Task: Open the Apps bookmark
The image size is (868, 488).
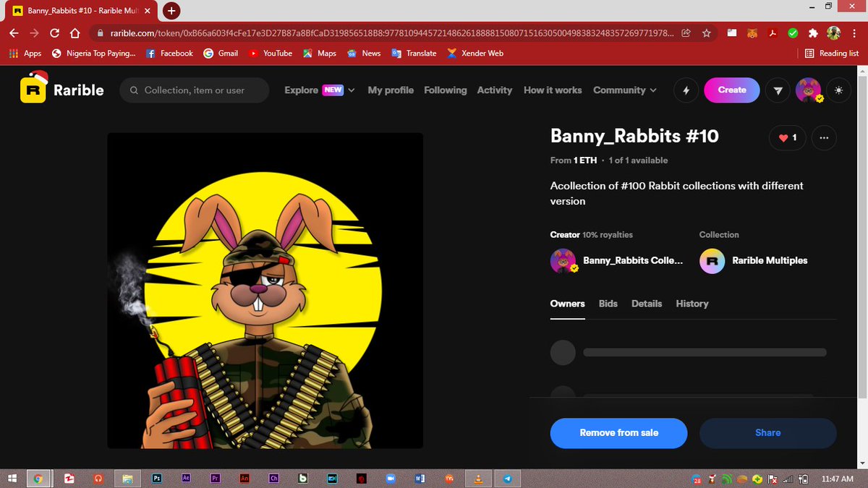Action: pos(25,53)
